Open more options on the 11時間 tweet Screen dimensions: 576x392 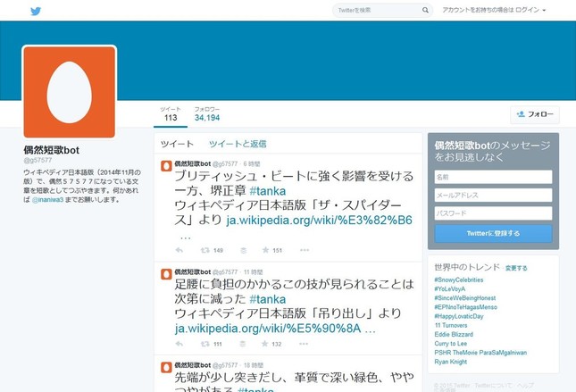click(x=304, y=344)
